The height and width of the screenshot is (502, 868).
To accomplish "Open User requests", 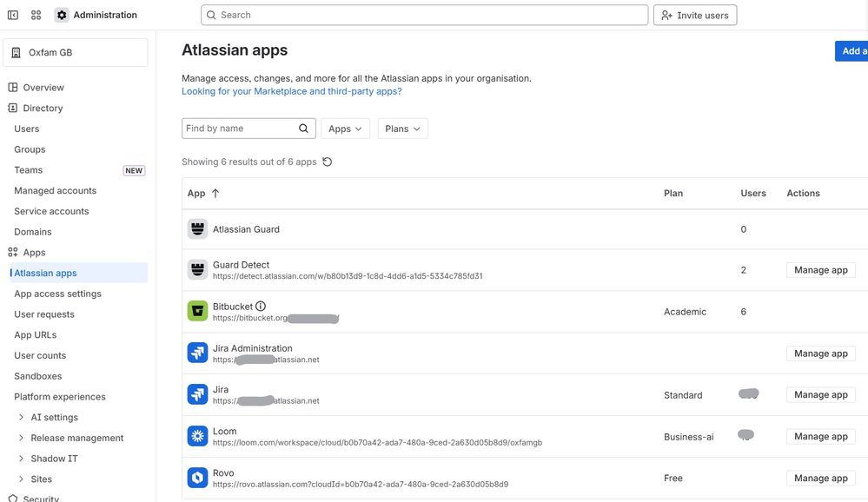I will click(44, 314).
